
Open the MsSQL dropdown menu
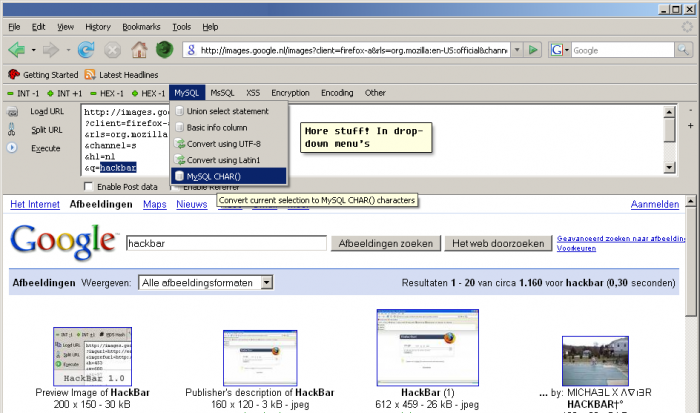(x=222, y=93)
